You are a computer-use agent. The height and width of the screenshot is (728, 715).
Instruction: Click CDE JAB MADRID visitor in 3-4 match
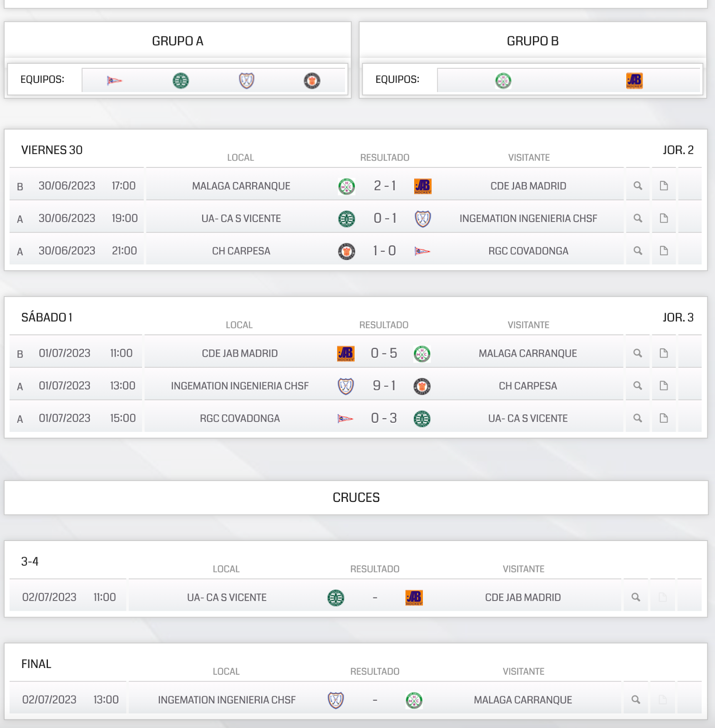click(x=523, y=597)
